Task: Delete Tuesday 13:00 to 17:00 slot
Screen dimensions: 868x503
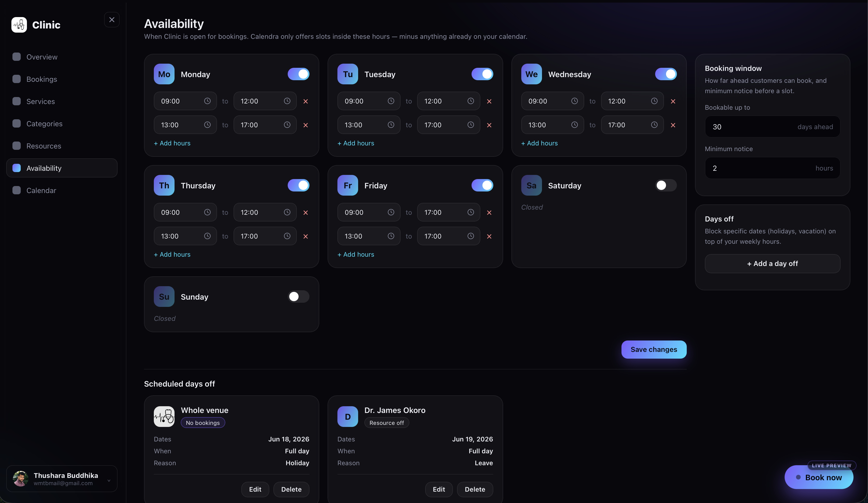Action: (x=489, y=125)
